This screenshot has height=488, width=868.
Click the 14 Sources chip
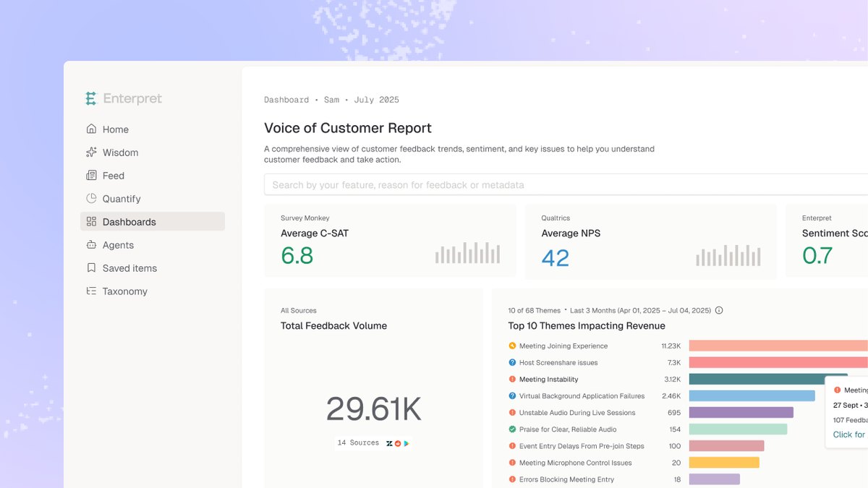pyautogui.click(x=373, y=442)
